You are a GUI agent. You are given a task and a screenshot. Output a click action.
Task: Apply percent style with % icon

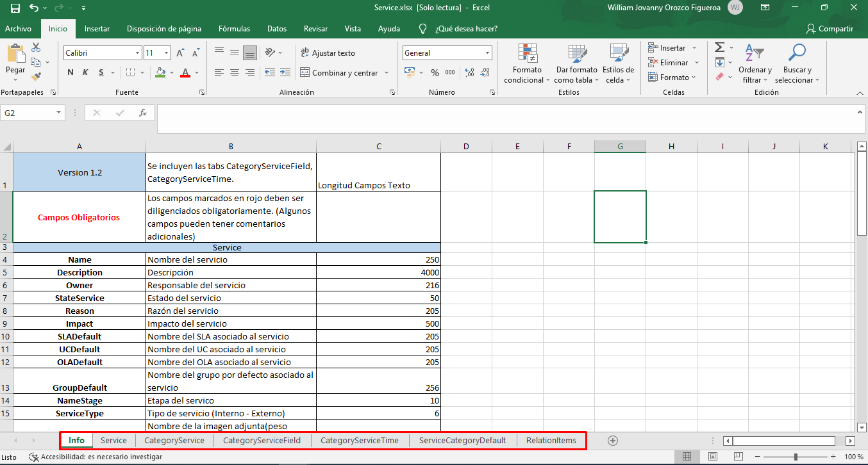tap(435, 72)
